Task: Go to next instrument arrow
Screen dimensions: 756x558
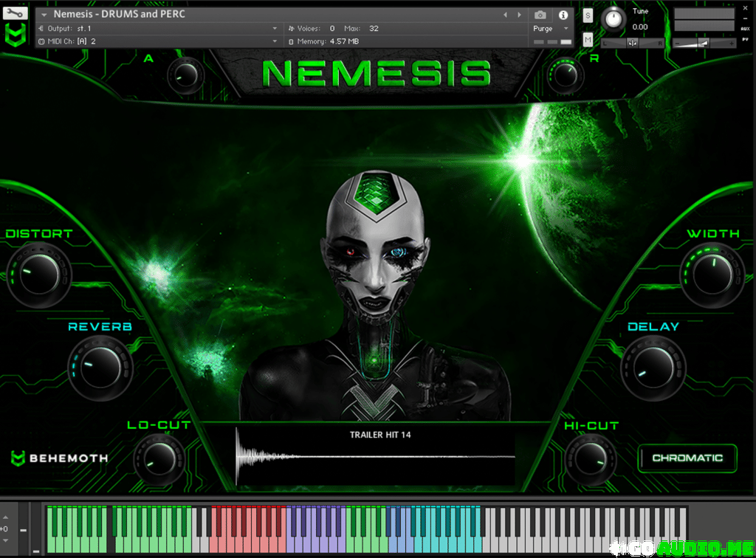Action: (519, 15)
